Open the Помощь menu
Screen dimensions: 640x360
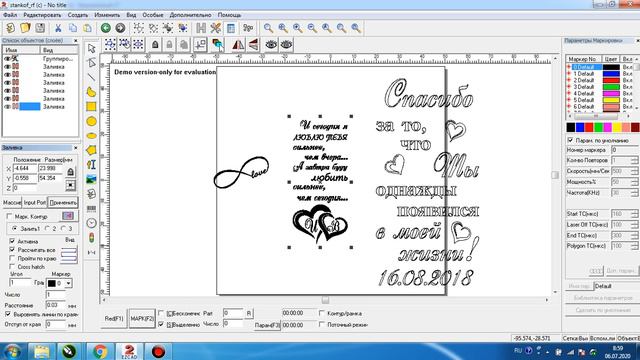coord(229,15)
